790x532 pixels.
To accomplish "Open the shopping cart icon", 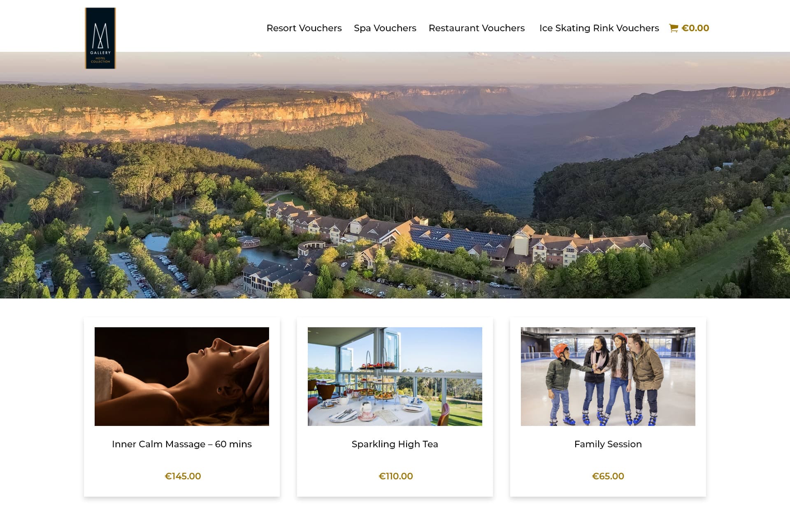I will click(674, 28).
